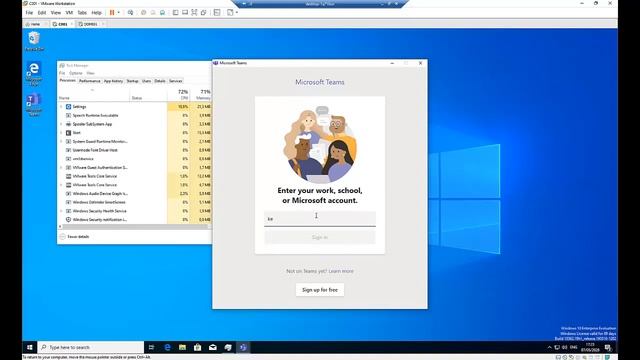Image resolution: width=640 pixels, height=360 pixels.
Task: Click the single window console view icon
Action: pyautogui.click(x=184, y=13)
